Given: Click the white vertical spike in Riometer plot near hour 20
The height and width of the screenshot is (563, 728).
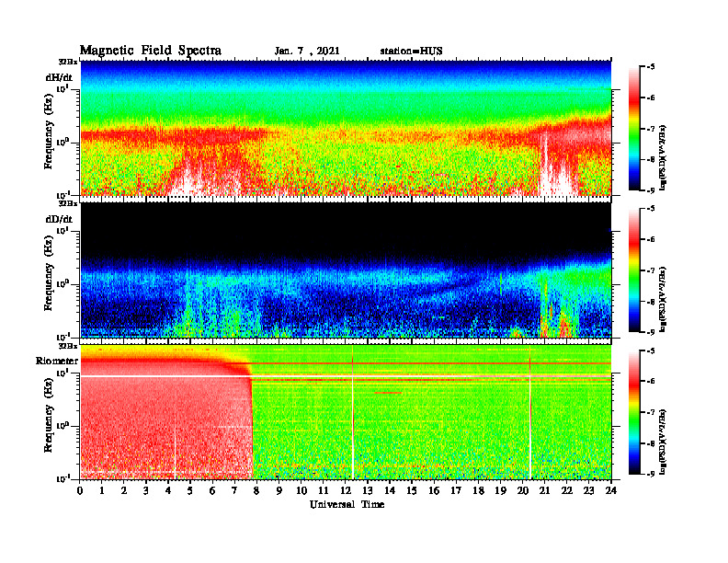Looking at the screenshot, I should (529, 412).
